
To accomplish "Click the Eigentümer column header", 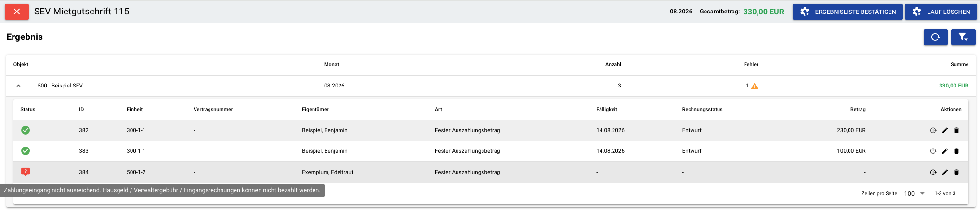I will pos(315,109).
